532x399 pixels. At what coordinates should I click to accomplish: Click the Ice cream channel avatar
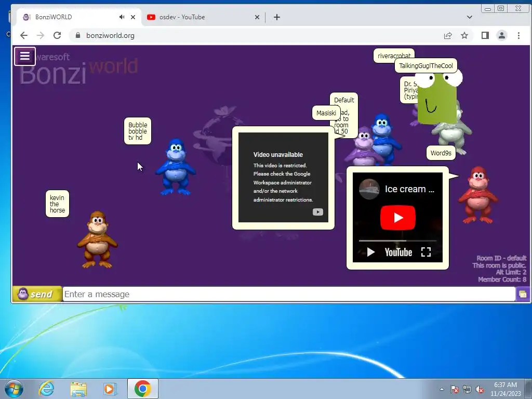click(x=369, y=189)
